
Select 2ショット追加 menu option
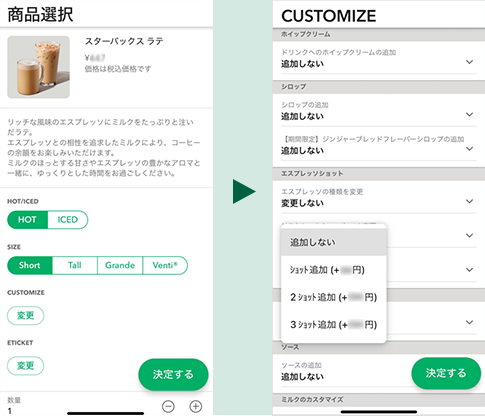point(334,297)
